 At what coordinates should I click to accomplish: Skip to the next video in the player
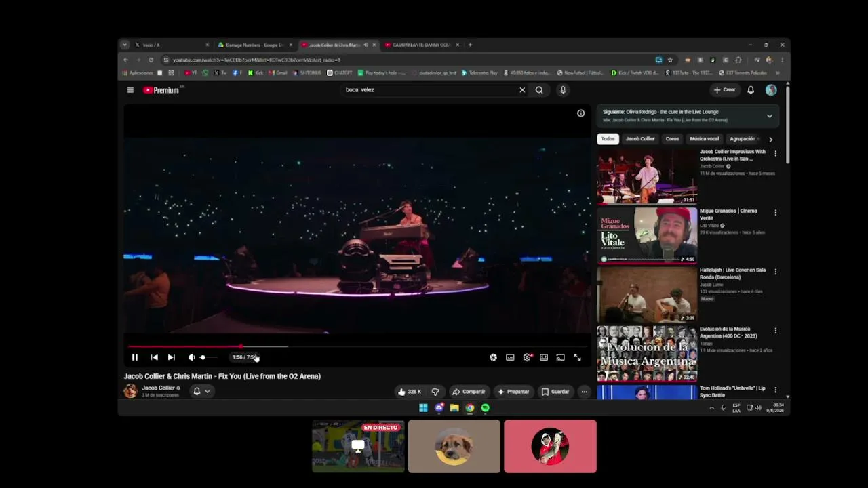[x=172, y=357]
